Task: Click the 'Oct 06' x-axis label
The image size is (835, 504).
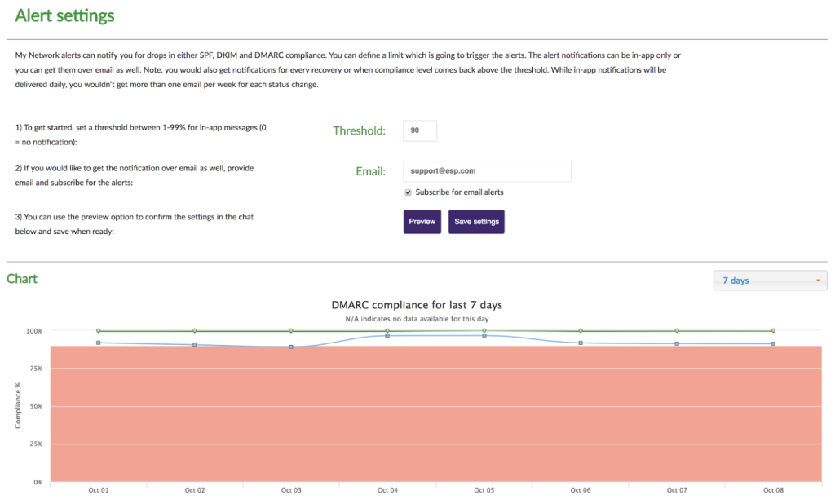Action: tap(581, 490)
